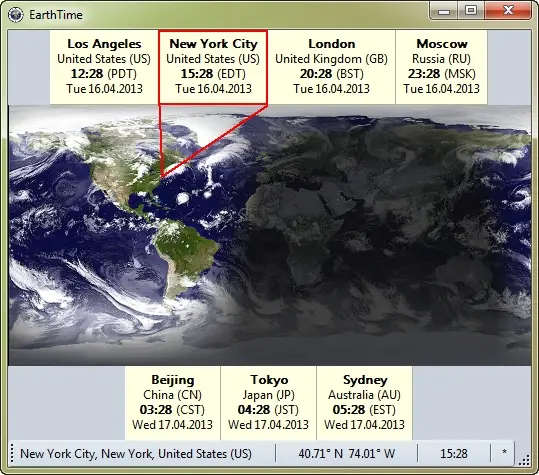The height and width of the screenshot is (475, 539).
Task: Maximize the EarthTime window
Action: click(x=471, y=11)
